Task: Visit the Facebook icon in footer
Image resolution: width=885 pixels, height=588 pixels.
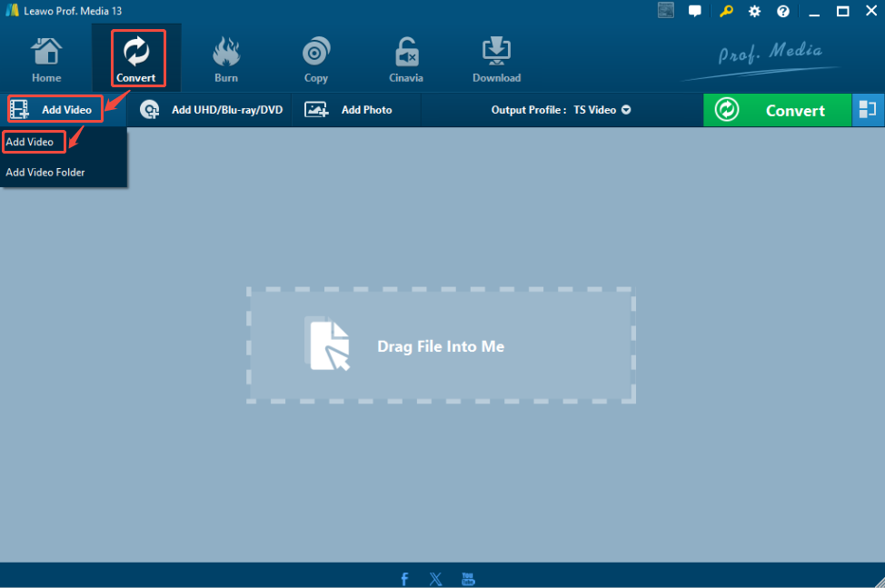Action: pos(403,578)
